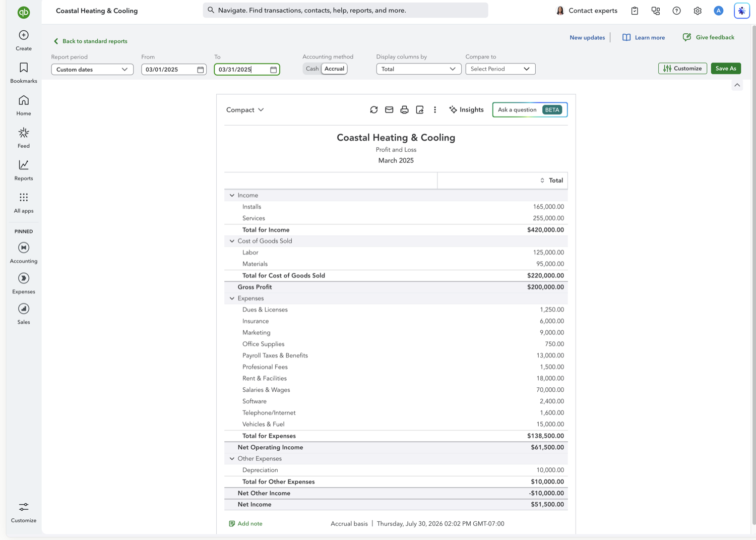
Task: Collapse the report filter header chevron
Action: 737,85
